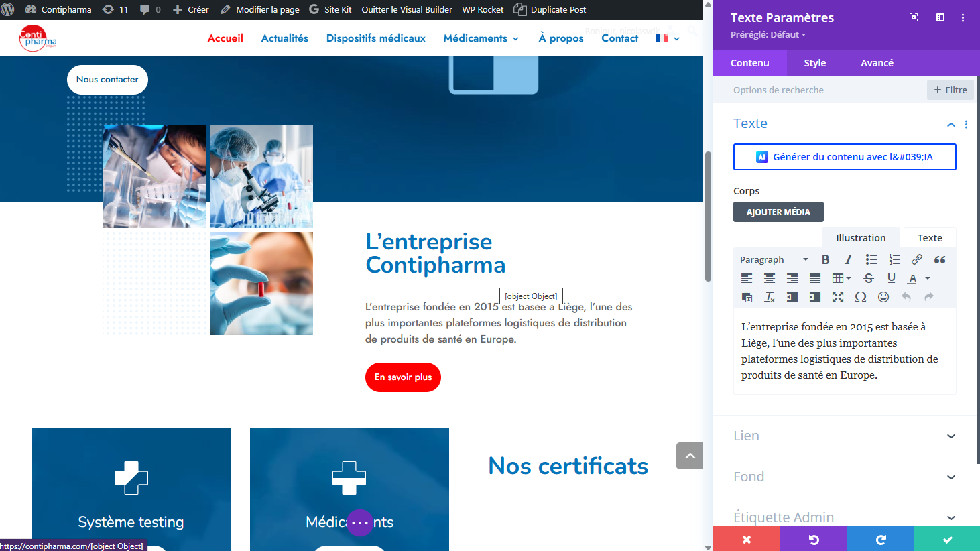Open the Avancé tab
The image size is (980, 551).
[x=877, y=63]
